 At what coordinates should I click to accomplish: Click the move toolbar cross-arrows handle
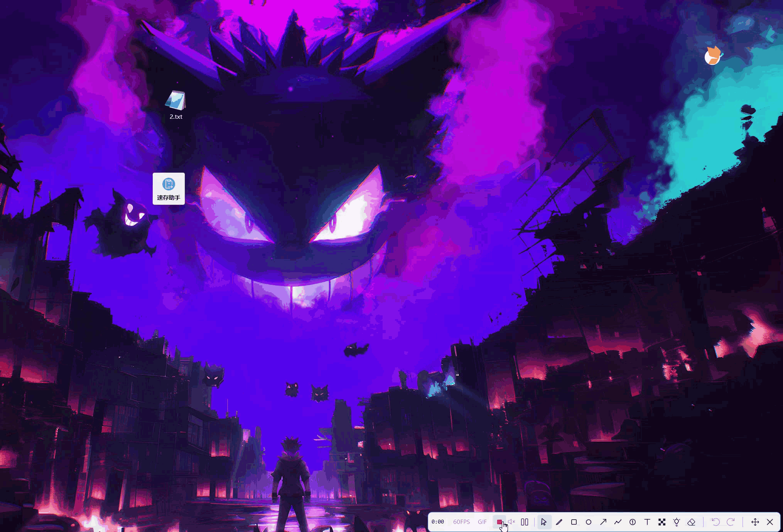(755, 522)
